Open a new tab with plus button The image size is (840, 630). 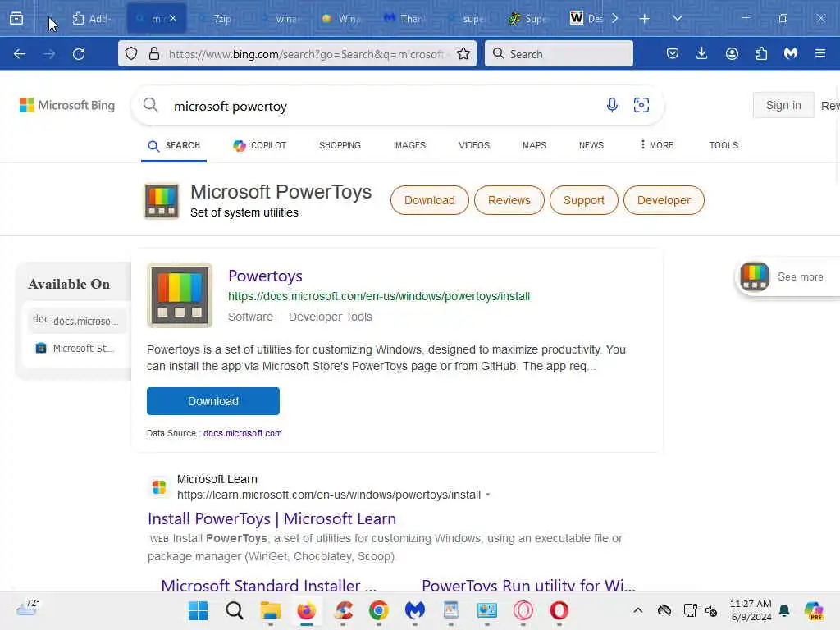tap(645, 18)
